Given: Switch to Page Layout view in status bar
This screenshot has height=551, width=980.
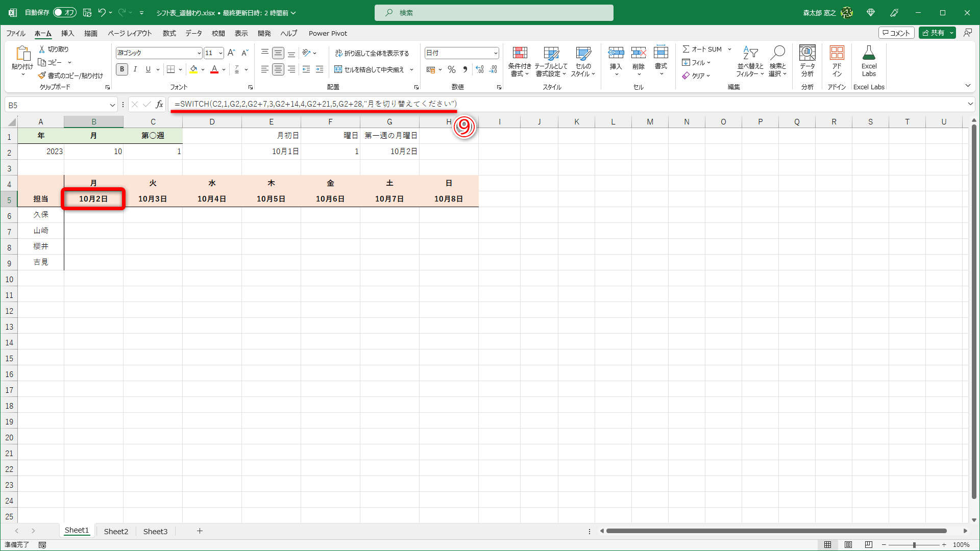Looking at the screenshot, I should pos(848,545).
